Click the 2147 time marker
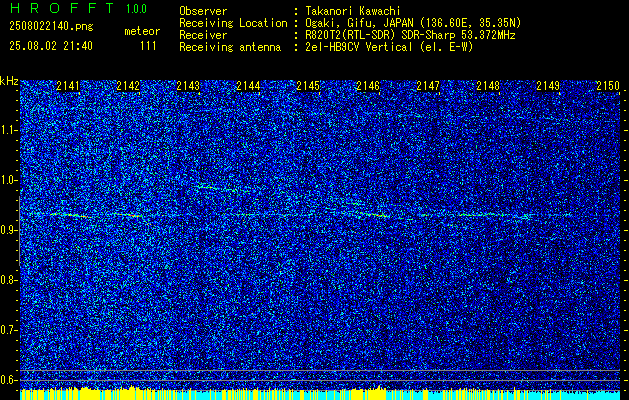Viewport: 629px width, 400px height. tap(428, 86)
